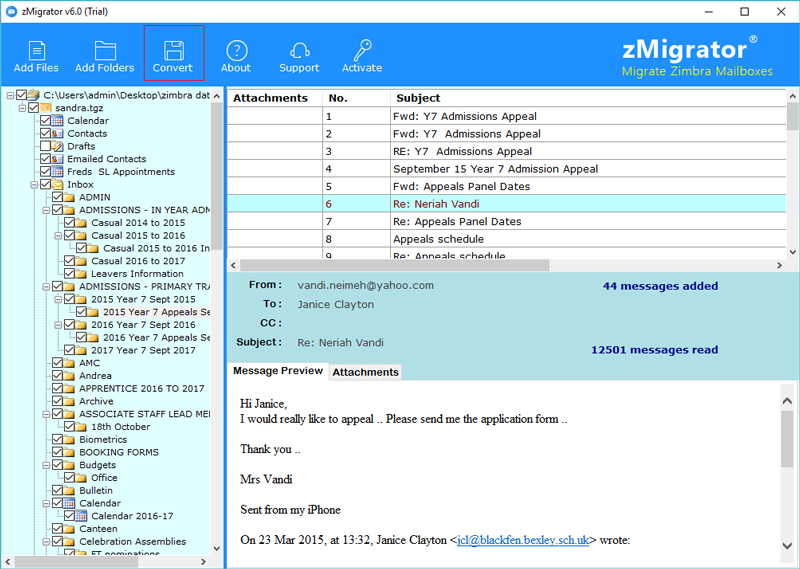This screenshot has width=800, height=569.
Task: Uncheck the top-level Calendar checkbox
Action: [45, 120]
